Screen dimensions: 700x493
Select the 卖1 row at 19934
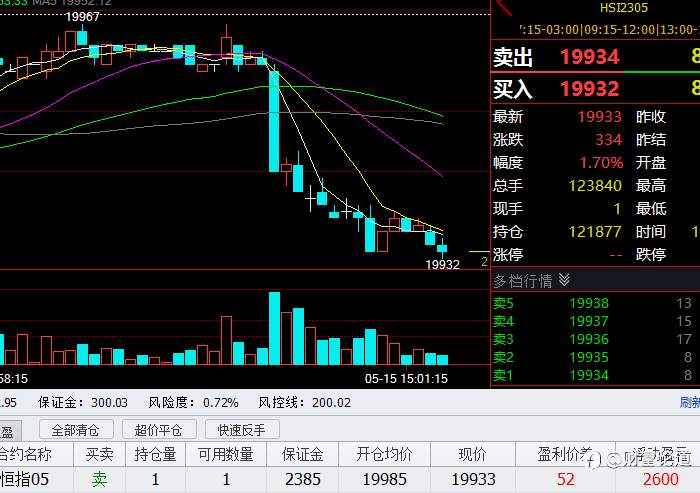[x=595, y=375]
